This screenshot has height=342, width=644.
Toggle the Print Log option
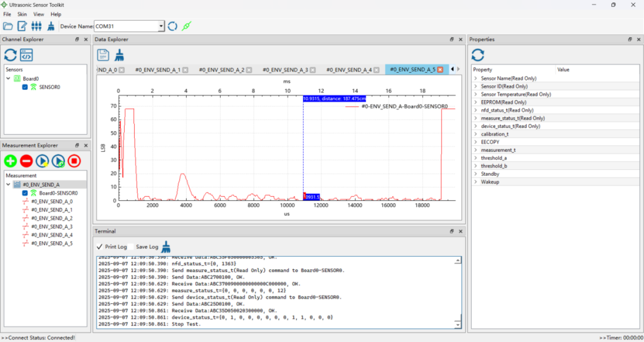[x=112, y=247]
